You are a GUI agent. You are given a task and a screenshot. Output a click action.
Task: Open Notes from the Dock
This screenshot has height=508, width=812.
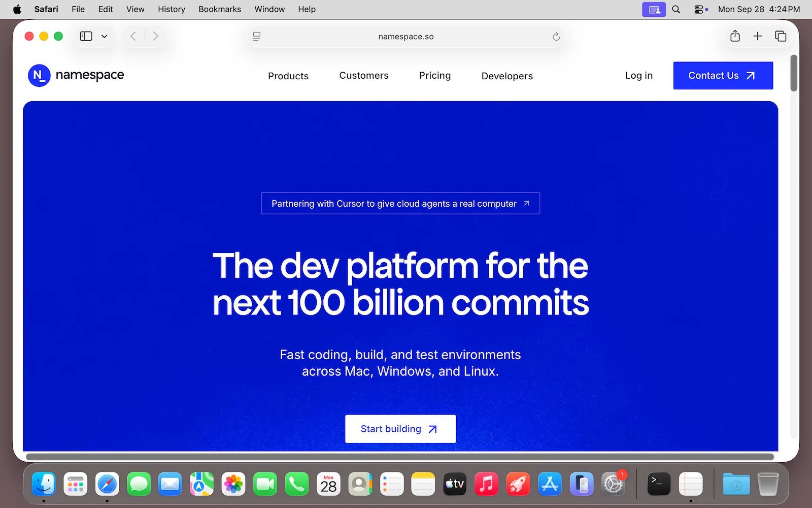pos(423,484)
